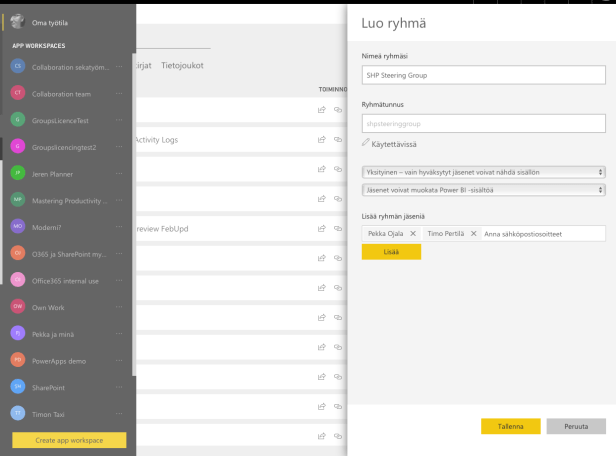Open O365 ja SharePoint workspace avatar
616x456 pixels.
point(18,253)
